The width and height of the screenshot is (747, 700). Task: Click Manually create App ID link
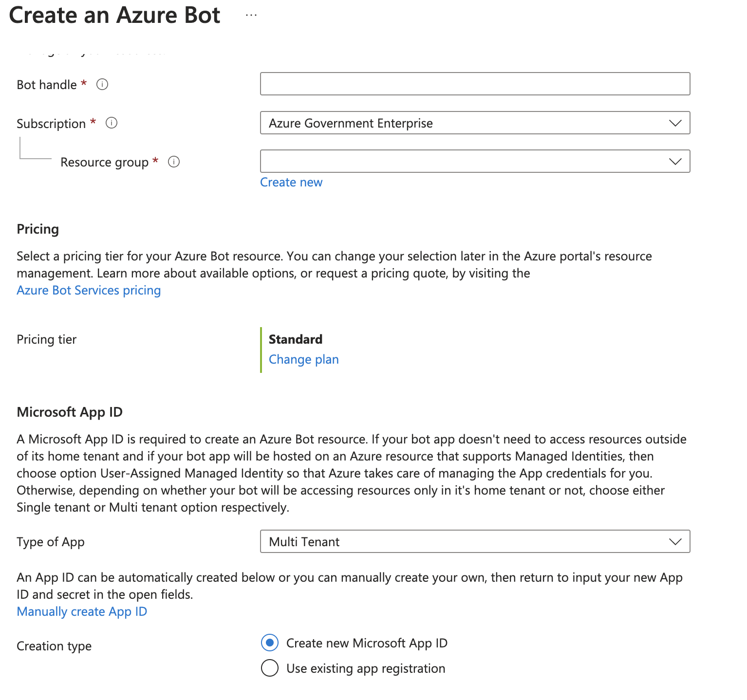coord(82,611)
